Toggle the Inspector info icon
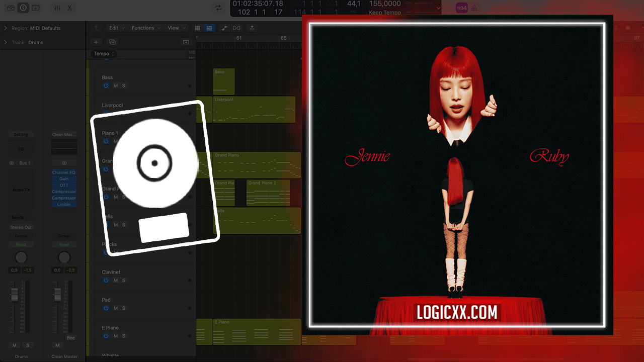Image resolution: width=644 pixels, height=362 pixels. (23, 8)
